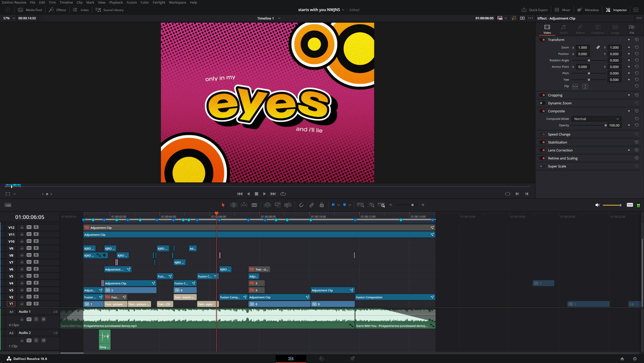The image size is (644, 363).
Task: Open the Fusion menu
Action: coord(131,3)
